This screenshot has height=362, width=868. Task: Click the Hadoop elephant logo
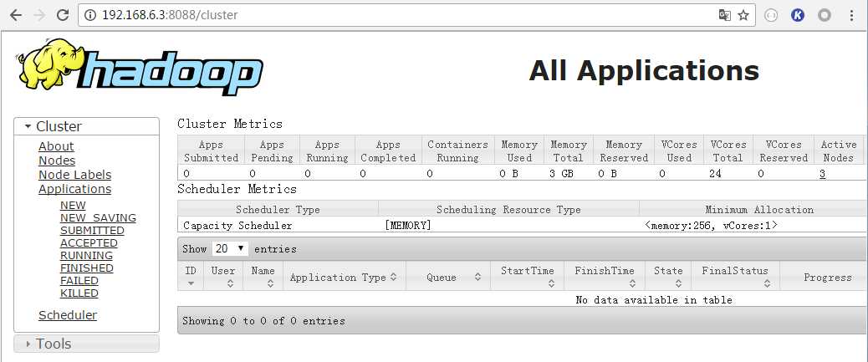pyautogui.click(x=140, y=66)
